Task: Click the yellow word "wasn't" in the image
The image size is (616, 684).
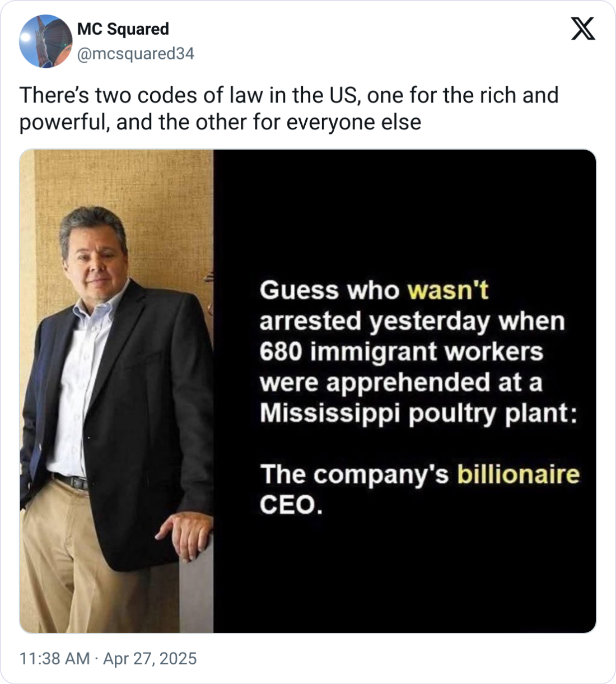Action: pos(448,291)
